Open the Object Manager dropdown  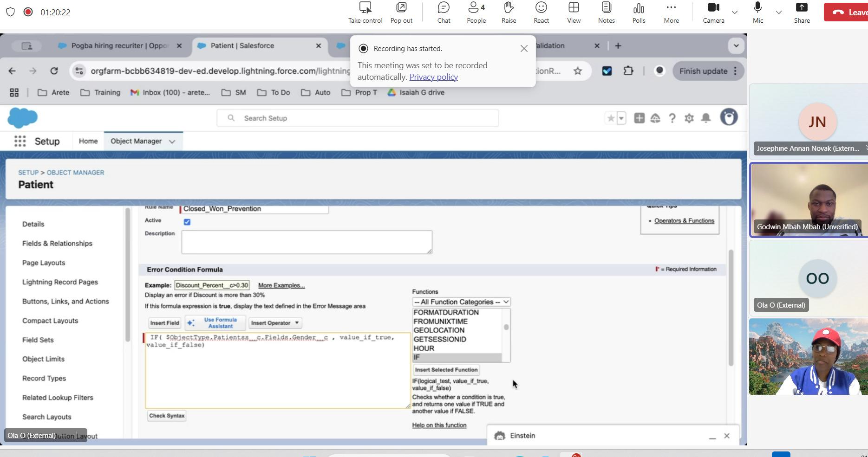click(172, 141)
